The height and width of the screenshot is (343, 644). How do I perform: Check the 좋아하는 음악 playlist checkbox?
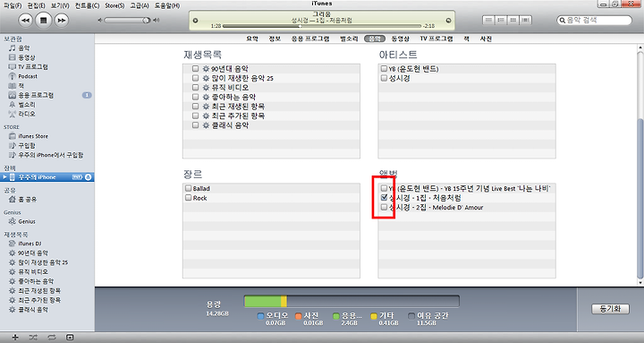196,97
